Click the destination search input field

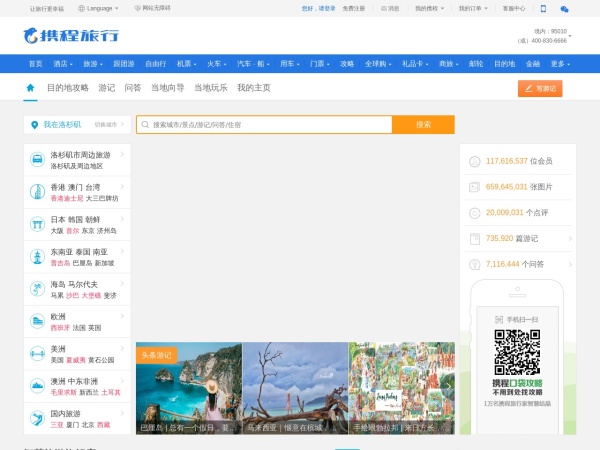point(265,125)
